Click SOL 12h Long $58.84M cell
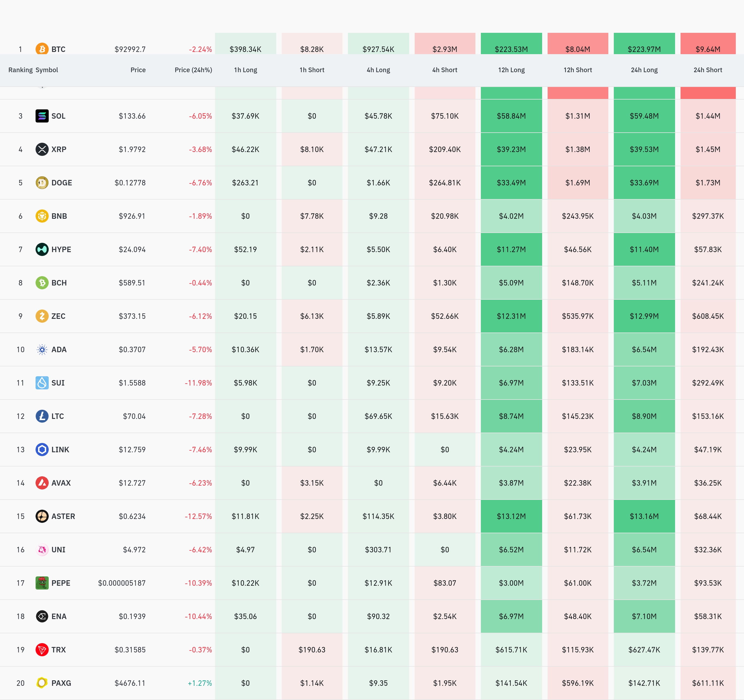Screen dimensions: 744x700 point(511,116)
